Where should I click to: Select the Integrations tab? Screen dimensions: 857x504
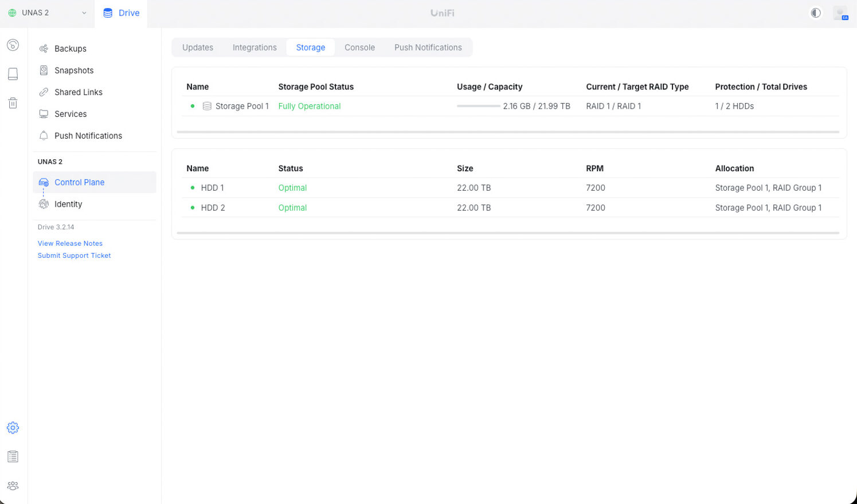[x=255, y=48]
